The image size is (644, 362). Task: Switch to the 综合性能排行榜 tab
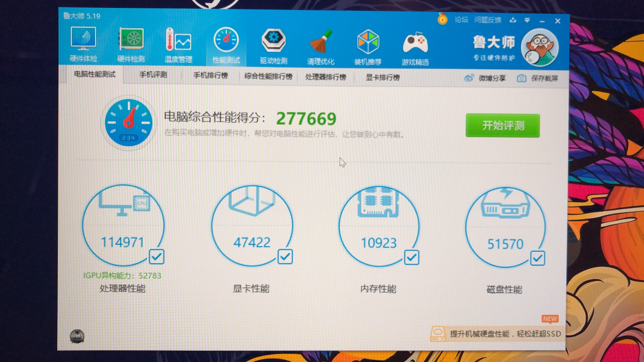[x=268, y=76]
